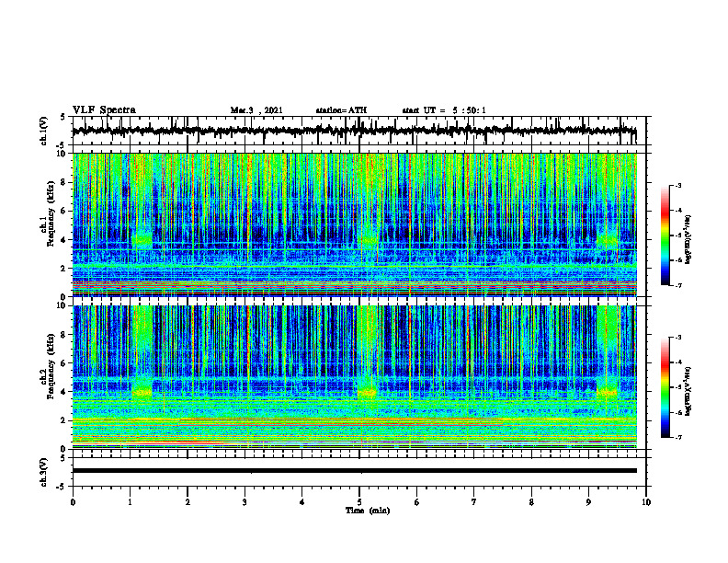728x563 pixels.
Task: Select the ch.2 "Frequency (kHz)" axis title
Action: (51, 366)
